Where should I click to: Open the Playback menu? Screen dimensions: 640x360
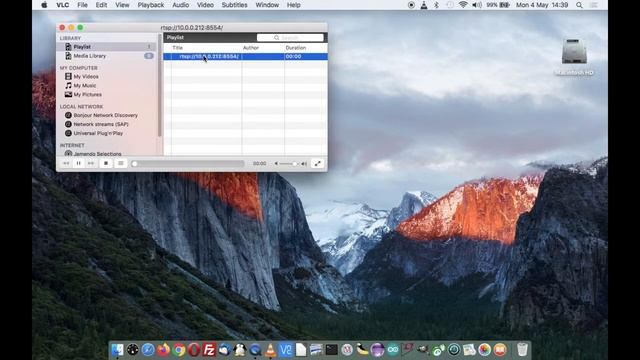[x=151, y=5]
